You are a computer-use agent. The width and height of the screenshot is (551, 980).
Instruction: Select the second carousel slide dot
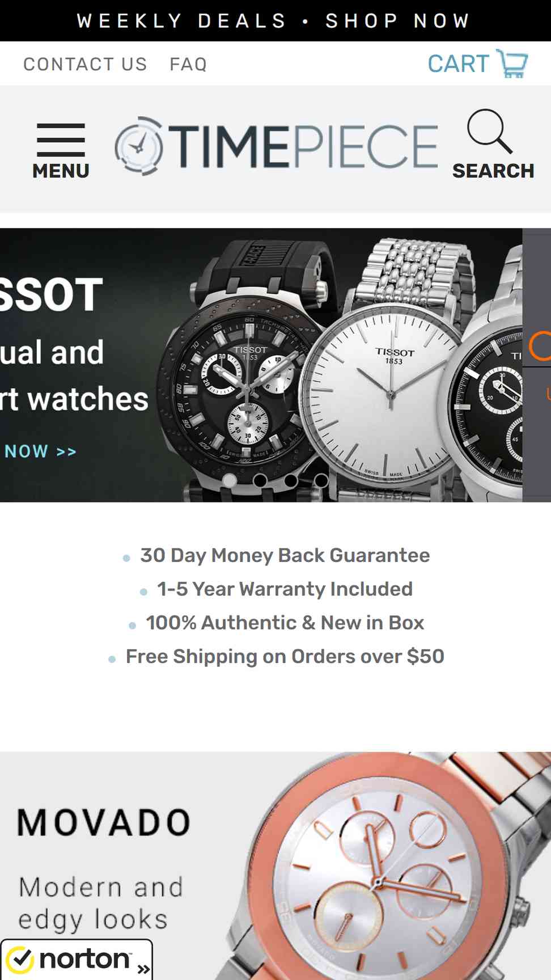(260, 480)
